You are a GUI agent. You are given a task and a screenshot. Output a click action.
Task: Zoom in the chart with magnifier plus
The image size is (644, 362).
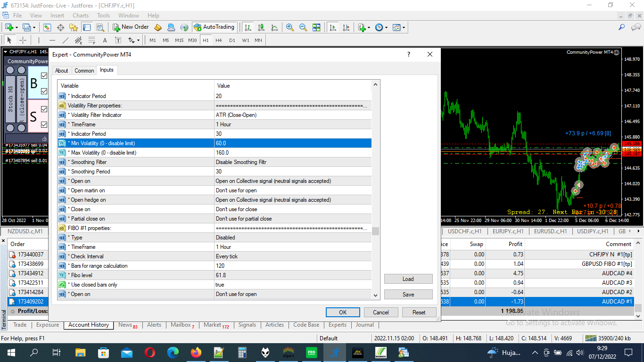[290, 27]
